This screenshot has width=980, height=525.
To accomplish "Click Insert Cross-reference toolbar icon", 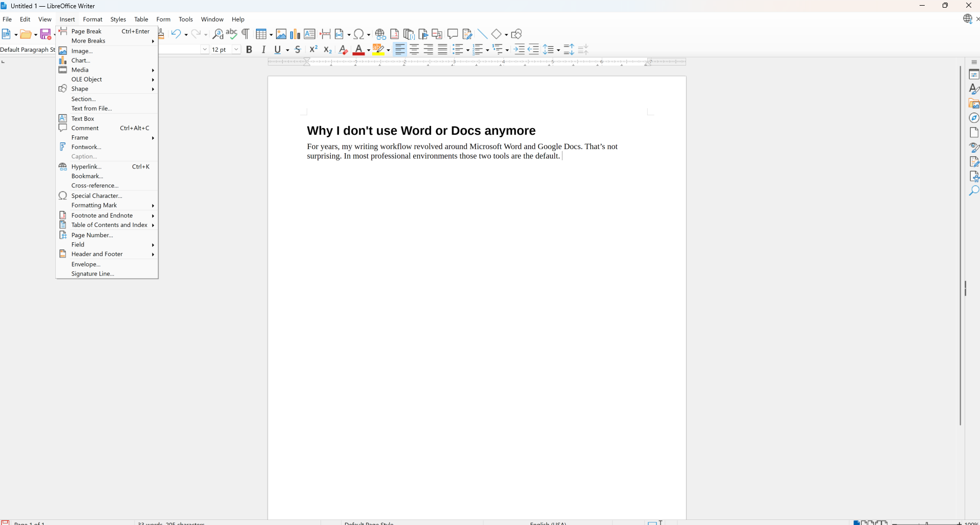I will [437, 34].
